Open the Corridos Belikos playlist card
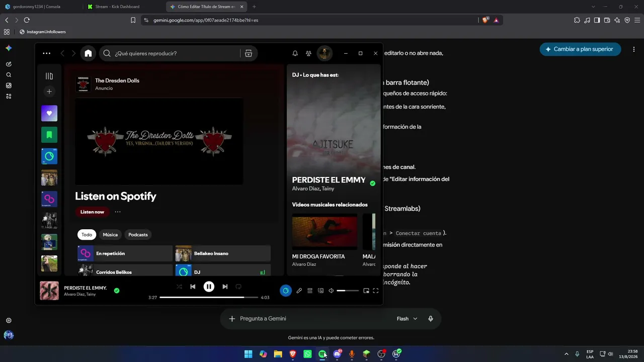The image size is (644, 362). tap(125, 270)
